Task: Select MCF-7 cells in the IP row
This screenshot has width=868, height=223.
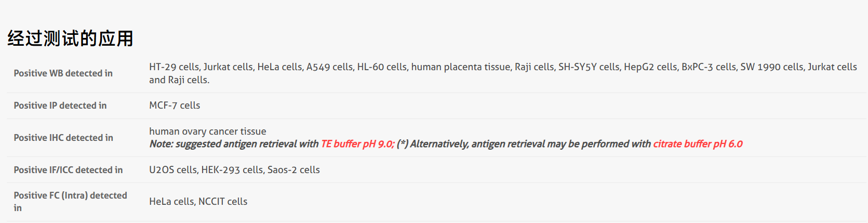Action: (x=175, y=106)
